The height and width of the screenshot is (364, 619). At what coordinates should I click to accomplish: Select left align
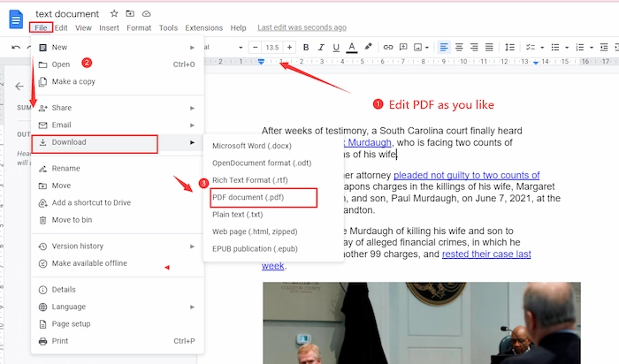[444, 48]
